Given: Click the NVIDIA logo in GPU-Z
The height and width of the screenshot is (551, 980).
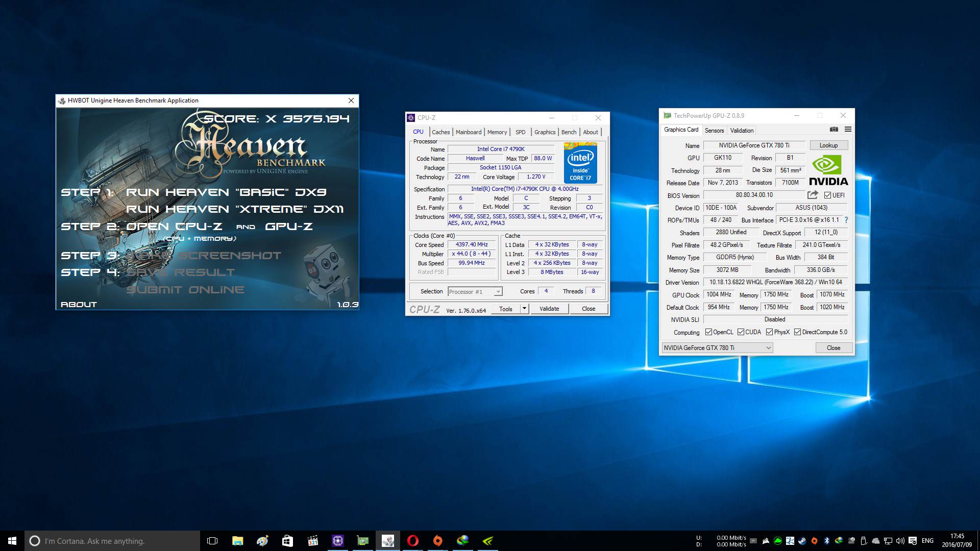Looking at the screenshot, I should point(828,170).
